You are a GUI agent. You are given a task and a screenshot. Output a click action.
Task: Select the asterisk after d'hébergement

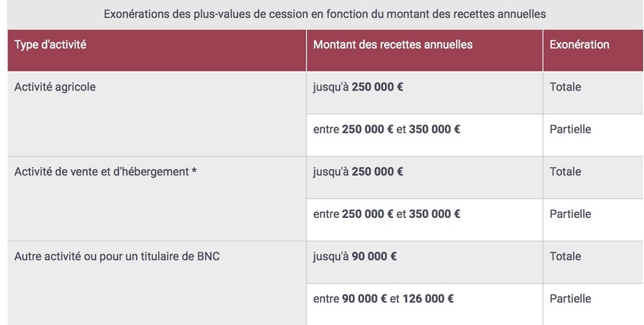point(194,171)
